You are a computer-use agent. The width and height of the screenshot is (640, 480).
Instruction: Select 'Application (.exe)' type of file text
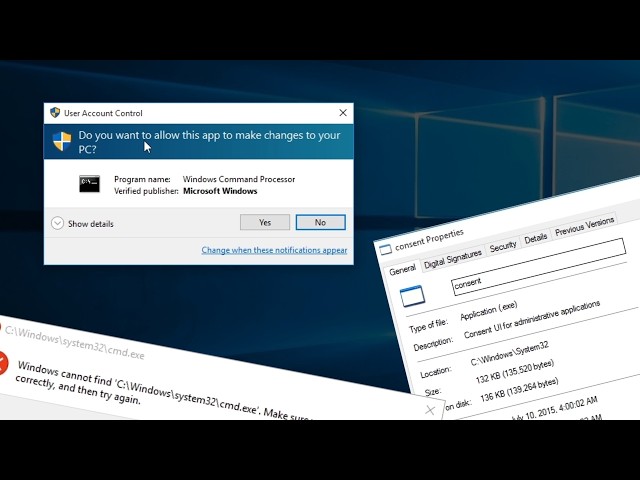[x=489, y=311]
